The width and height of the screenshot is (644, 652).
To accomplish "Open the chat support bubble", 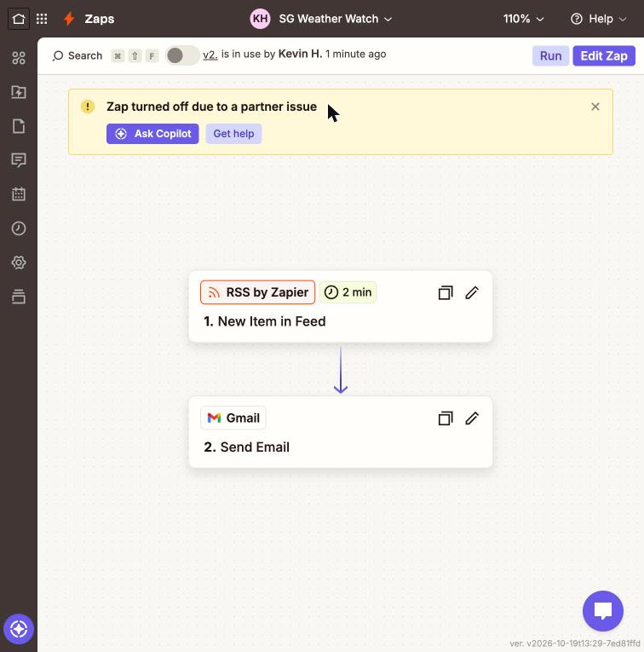I will (x=603, y=611).
